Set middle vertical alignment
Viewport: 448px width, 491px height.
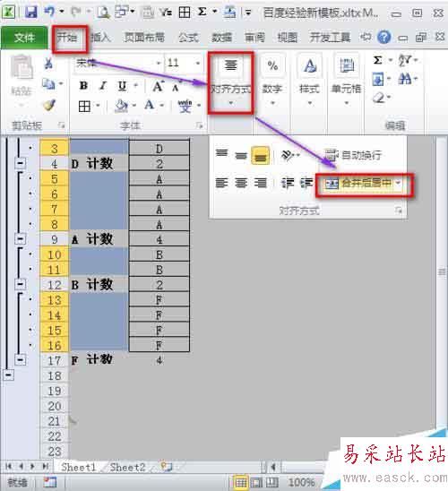(x=241, y=155)
